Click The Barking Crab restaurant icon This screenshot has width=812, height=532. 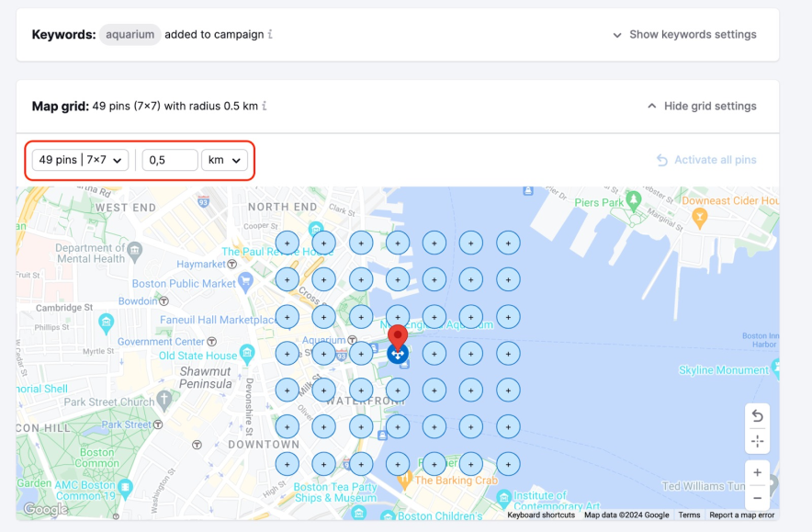(x=403, y=480)
